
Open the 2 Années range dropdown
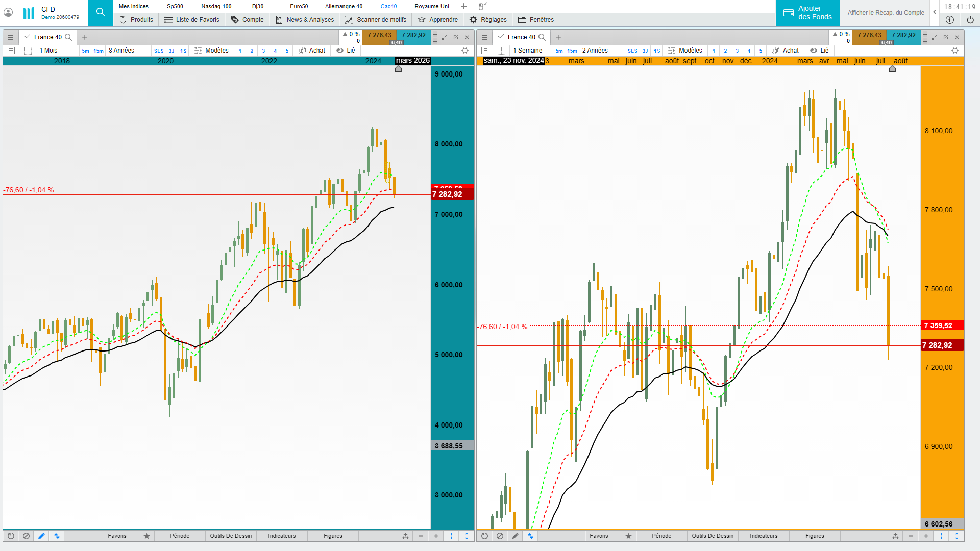tap(595, 51)
